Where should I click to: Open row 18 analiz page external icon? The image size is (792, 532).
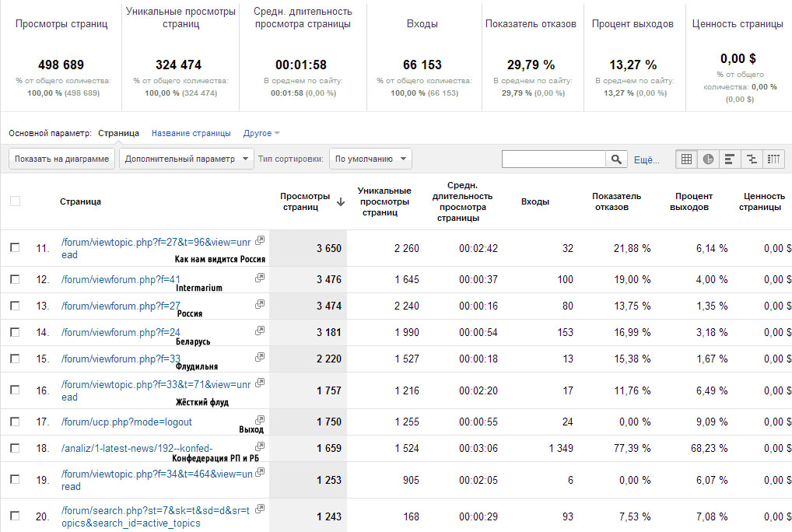point(260,446)
